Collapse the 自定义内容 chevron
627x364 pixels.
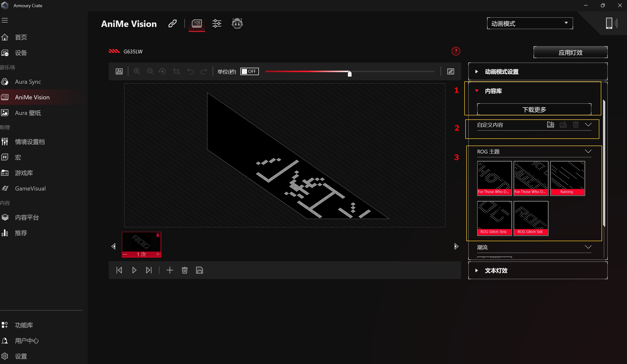pyautogui.click(x=588, y=125)
